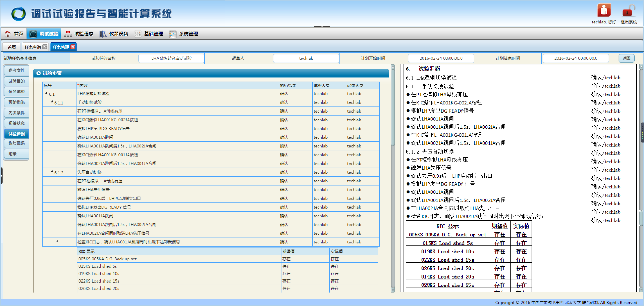The width and height of the screenshot is (644, 306).
Task: Open the 仪器设备 menu
Action: tap(114, 34)
